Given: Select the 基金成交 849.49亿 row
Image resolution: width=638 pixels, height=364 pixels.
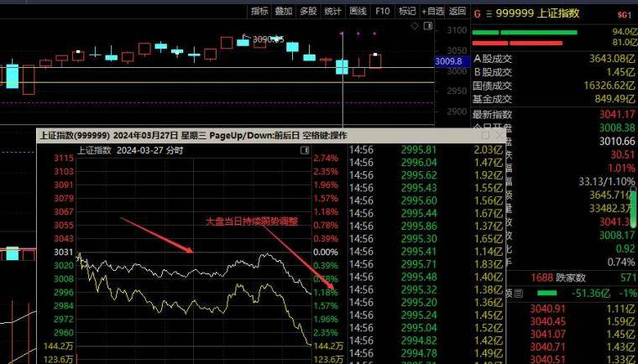Looking at the screenshot, I should point(553,99).
